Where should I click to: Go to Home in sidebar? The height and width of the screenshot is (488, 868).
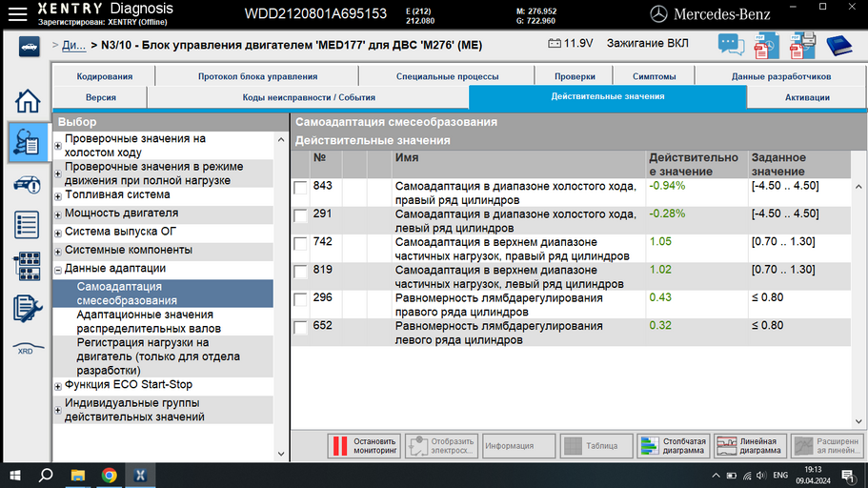28,101
